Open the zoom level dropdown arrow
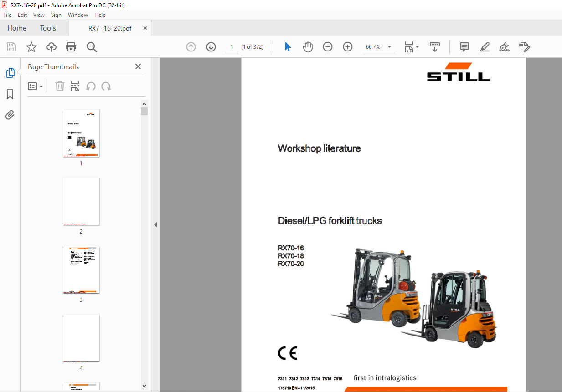The image size is (562, 392). tap(390, 47)
